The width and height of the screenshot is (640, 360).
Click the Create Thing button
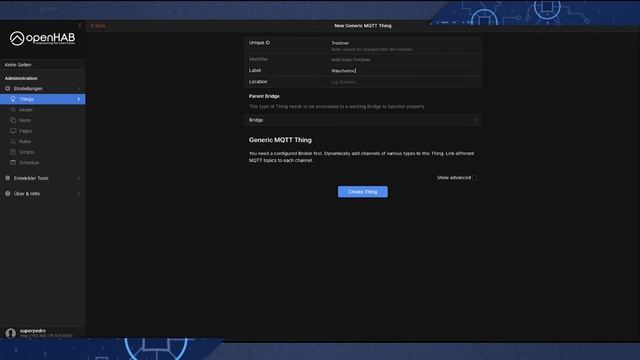click(x=363, y=192)
